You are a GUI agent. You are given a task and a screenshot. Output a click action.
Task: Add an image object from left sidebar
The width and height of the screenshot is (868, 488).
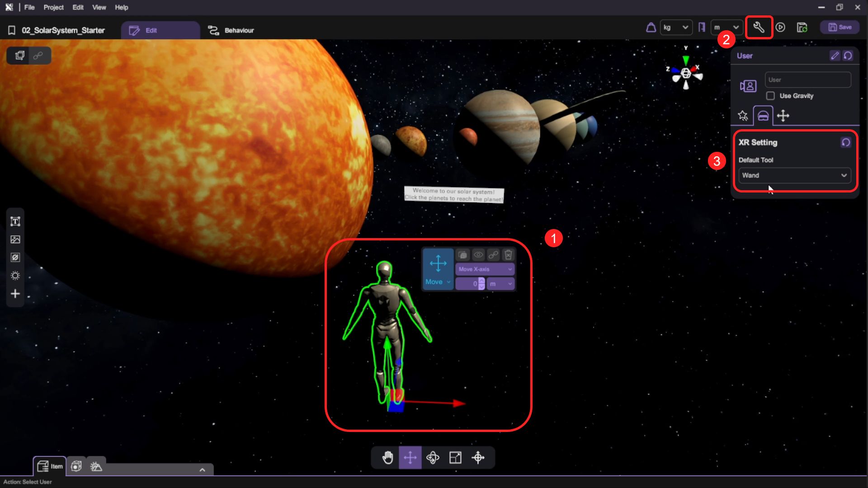[15, 239]
